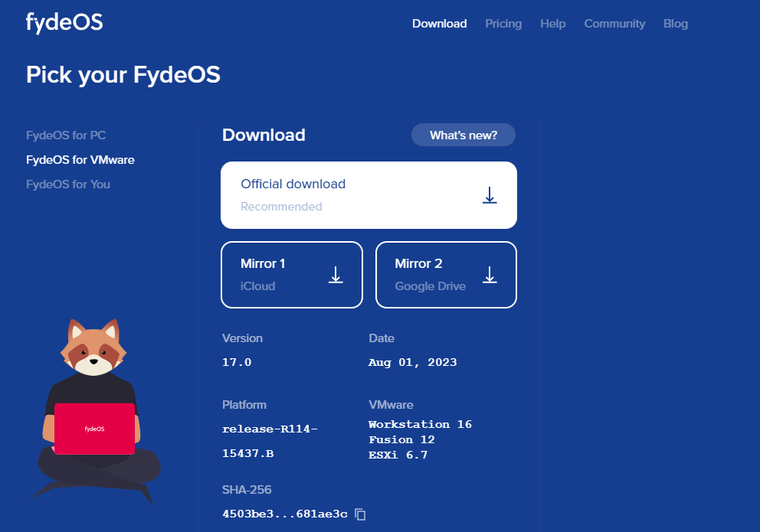The height and width of the screenshot is (532, 760).
Task: Click the ESXi 6.7 text
Action: click(x=398, y=455)
